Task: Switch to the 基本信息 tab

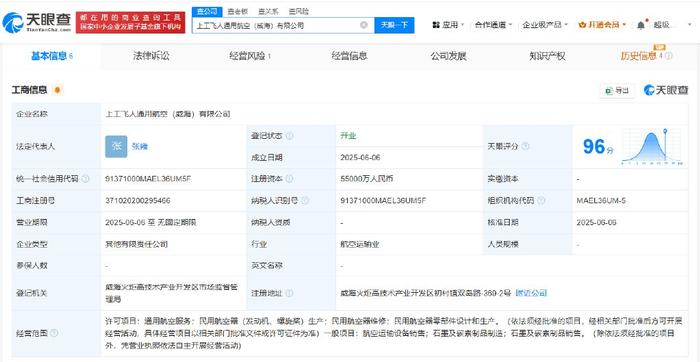Action: 51,56
